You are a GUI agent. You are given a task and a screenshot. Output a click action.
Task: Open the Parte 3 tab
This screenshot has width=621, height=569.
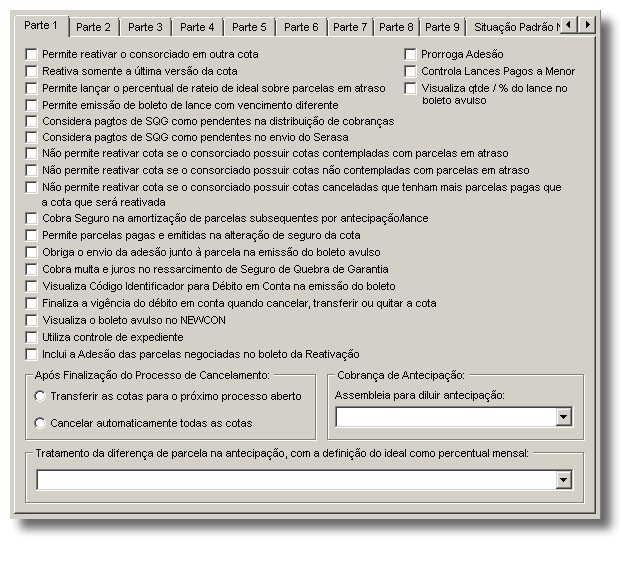pos(145,27)
